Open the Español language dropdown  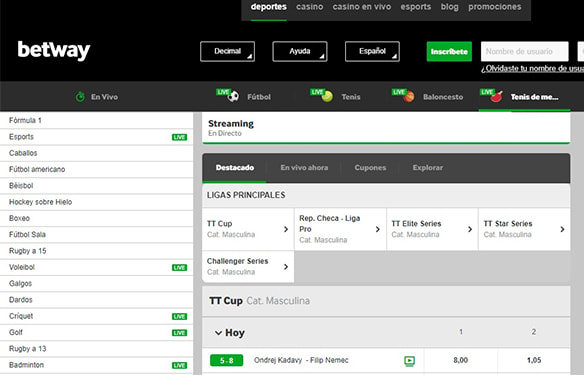(x=372, y=51)
